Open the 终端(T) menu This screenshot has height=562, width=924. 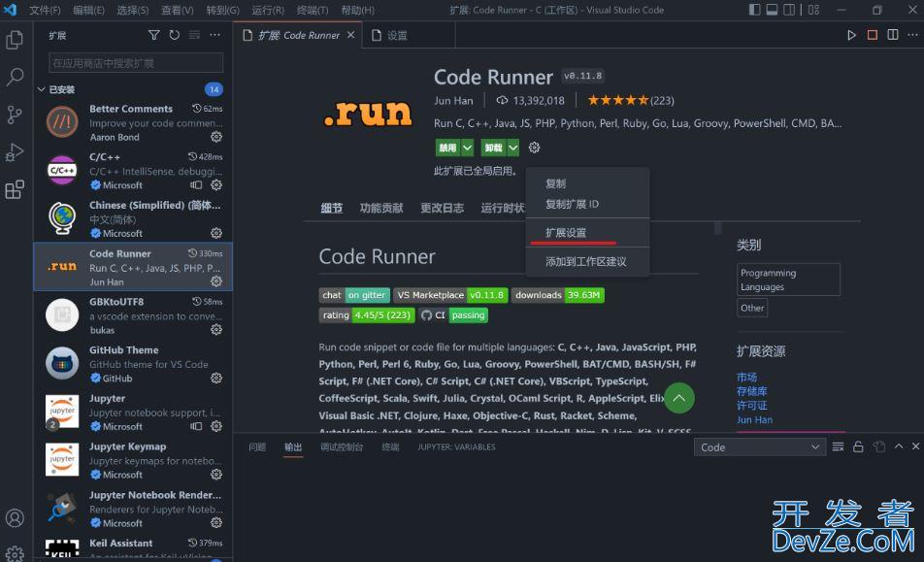[x=313, y=10]
